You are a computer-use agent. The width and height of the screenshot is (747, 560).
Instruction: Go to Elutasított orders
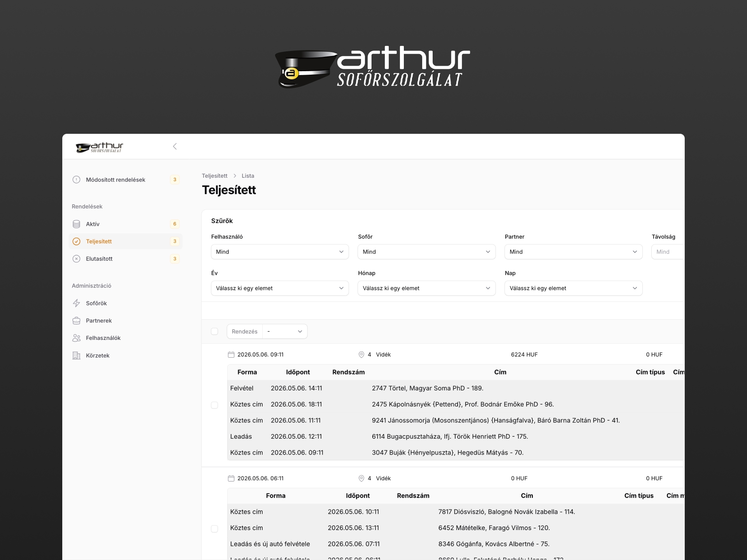coord(125,259)
